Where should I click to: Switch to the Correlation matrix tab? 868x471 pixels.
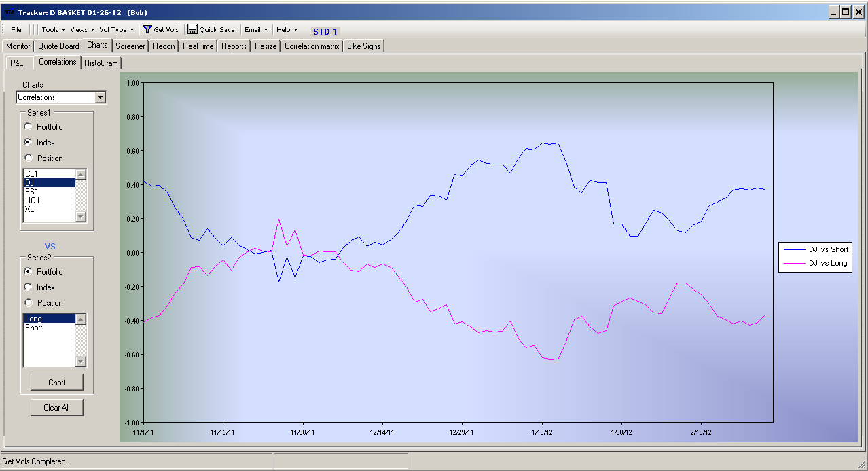312,46
